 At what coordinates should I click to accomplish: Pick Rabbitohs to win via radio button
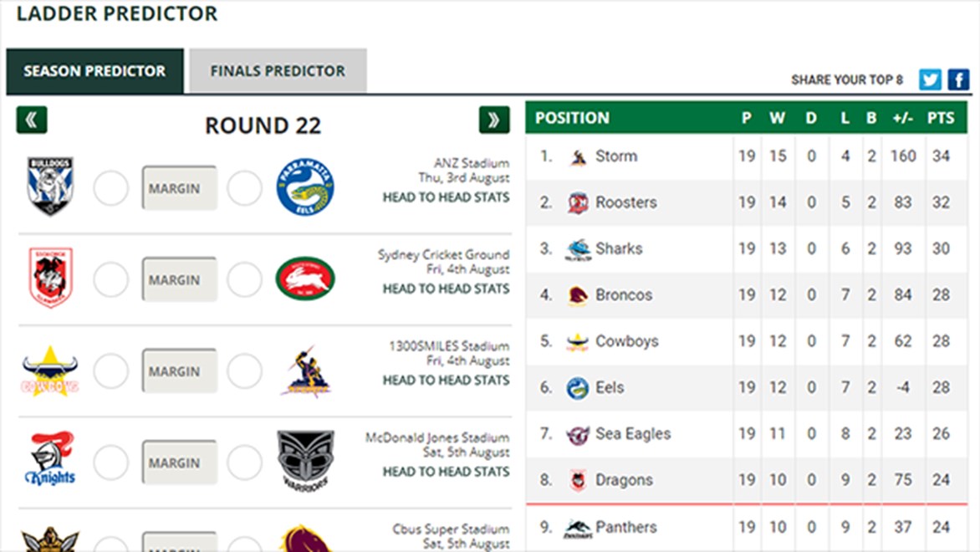tap(245, 281)
